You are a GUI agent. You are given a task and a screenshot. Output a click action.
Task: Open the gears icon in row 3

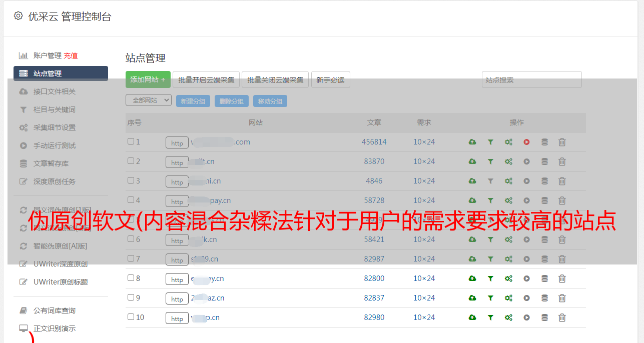[x=508, y=181]
